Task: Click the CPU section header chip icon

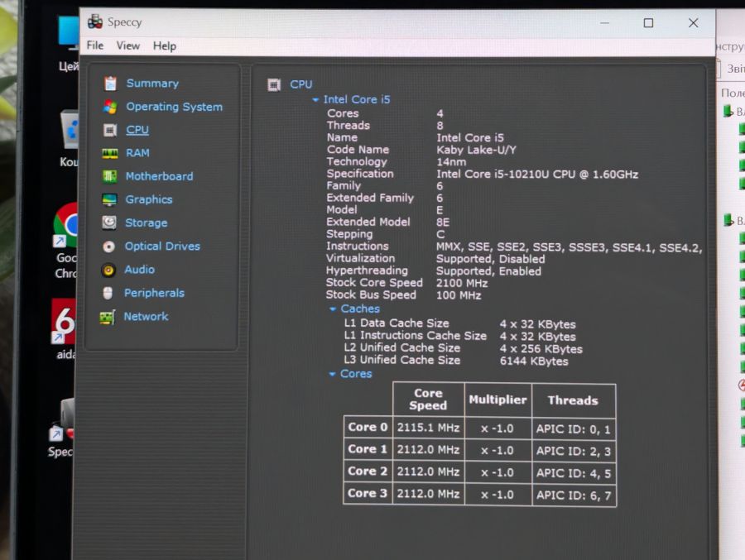Action: (x=274, y=84)
